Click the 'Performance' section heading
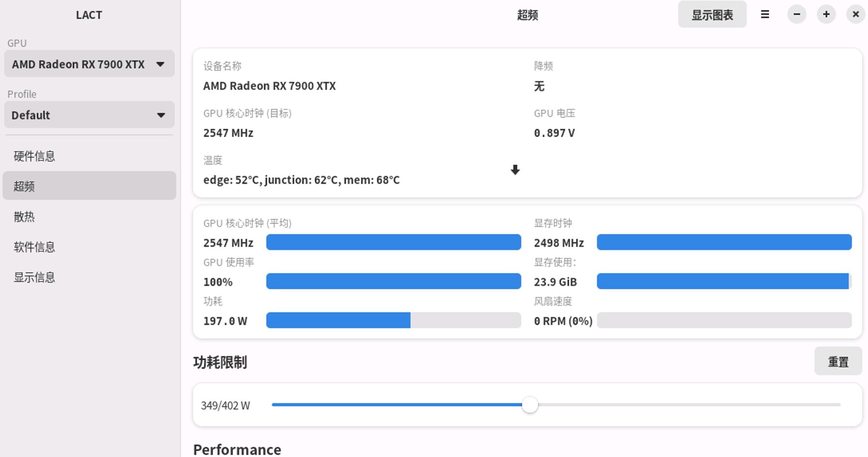This screenshot has height=457, width=868. tap(237, 449)
